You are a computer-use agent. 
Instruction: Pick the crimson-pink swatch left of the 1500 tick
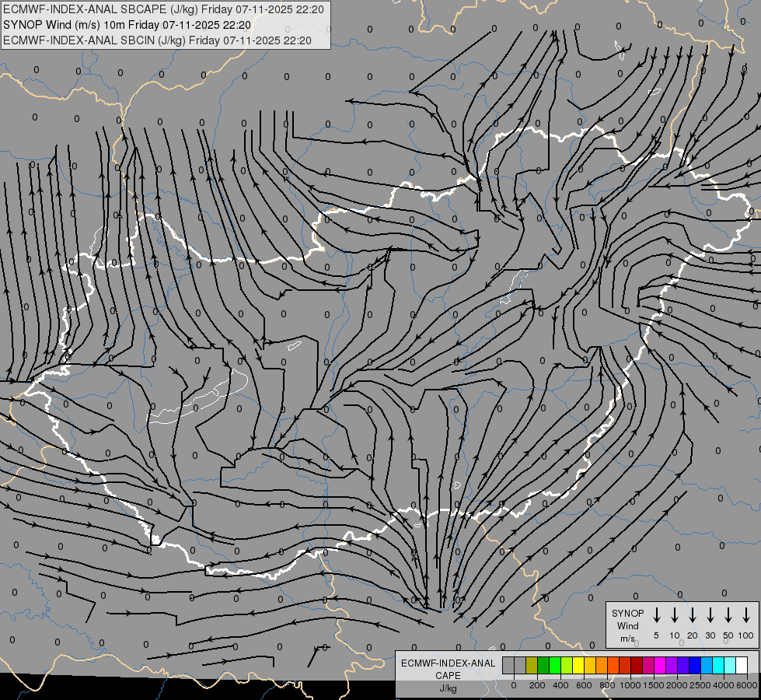click(x=648, y=665)
